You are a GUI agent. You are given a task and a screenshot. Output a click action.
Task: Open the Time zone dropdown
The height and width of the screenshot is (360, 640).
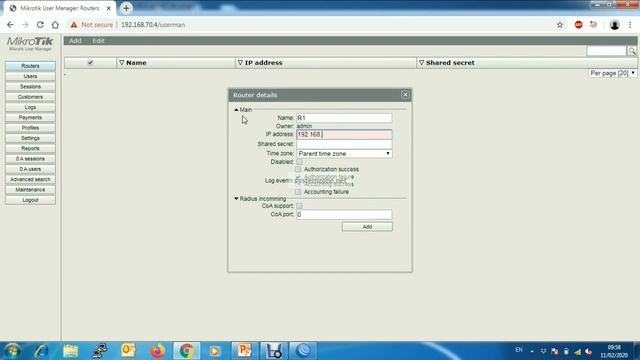tap(344, 154)
